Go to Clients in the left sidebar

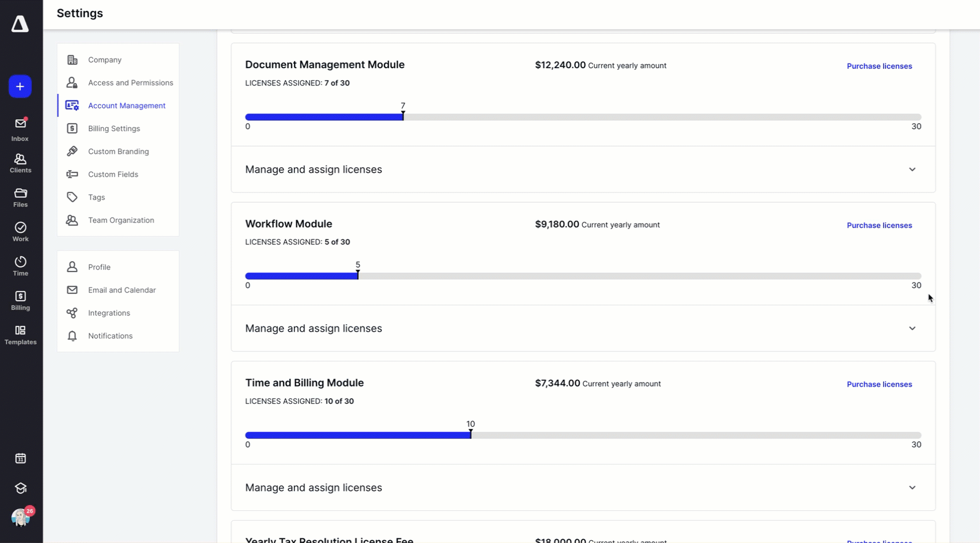click(20, 163)
